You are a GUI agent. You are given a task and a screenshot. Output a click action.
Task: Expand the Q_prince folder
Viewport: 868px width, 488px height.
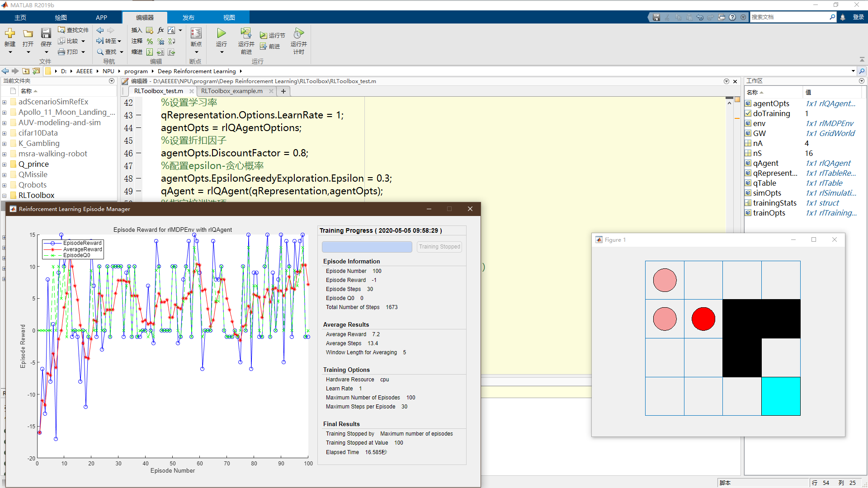4,164
